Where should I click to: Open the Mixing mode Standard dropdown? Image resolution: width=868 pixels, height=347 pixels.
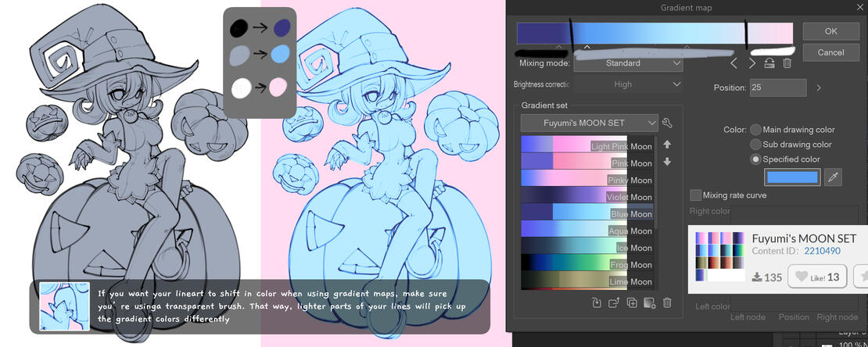[628, 63]
